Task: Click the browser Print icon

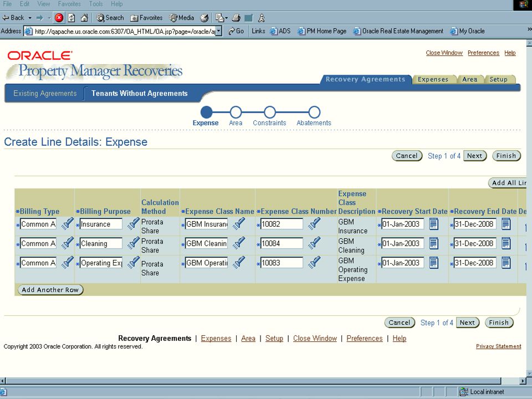Action: (x=237, y=18)
